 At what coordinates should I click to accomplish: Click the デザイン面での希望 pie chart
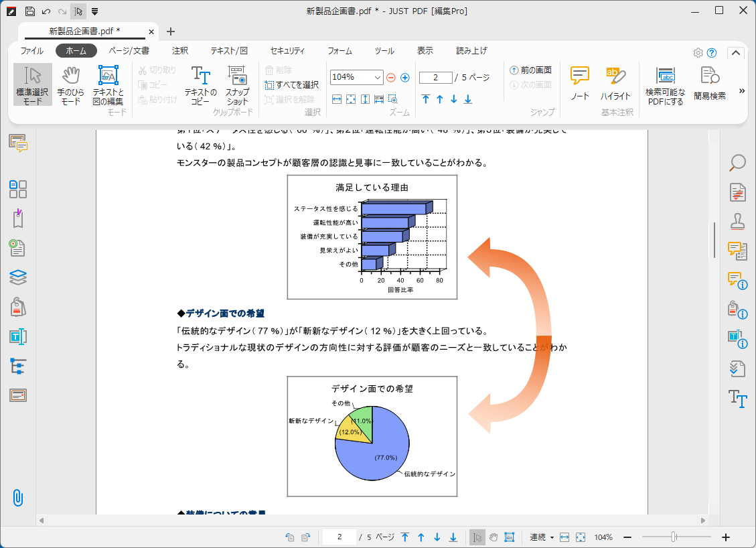click(x=372, y=437)
